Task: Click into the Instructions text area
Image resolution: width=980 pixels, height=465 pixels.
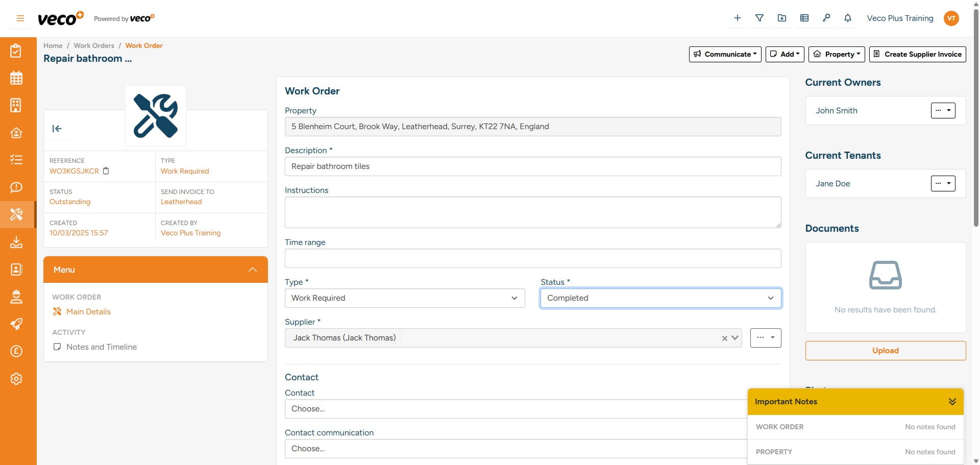Action: (x=532, y=212)
